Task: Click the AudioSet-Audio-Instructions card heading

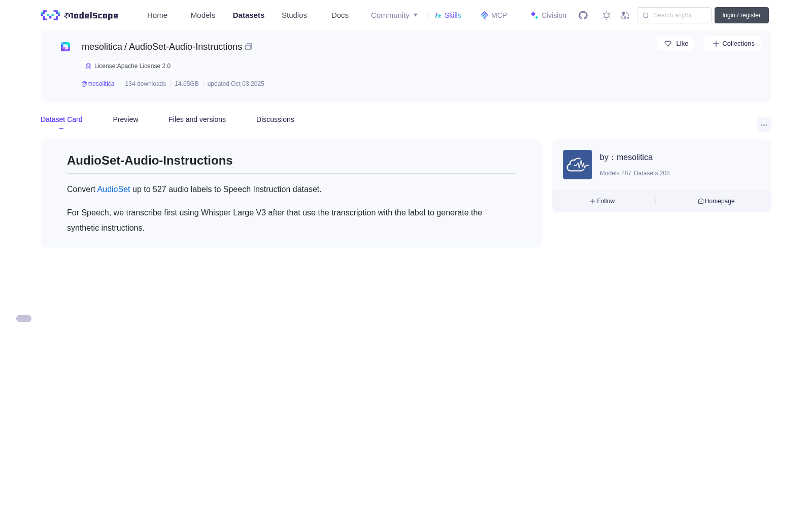Action: pos(150,161)
